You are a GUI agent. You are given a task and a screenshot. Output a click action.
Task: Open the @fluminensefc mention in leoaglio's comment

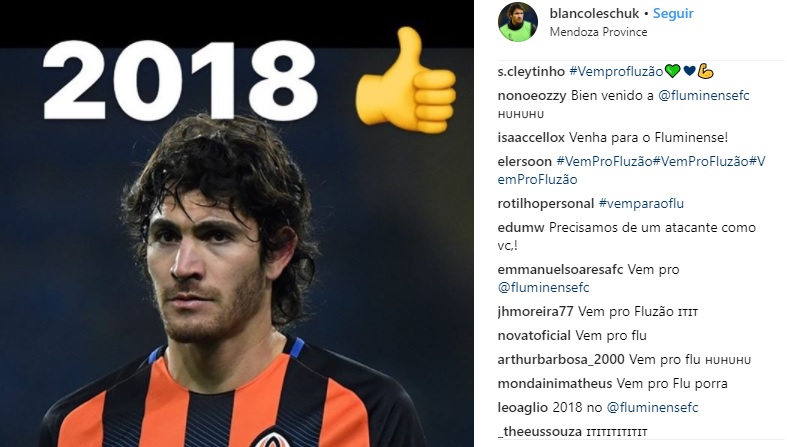(x=652, y=407)
